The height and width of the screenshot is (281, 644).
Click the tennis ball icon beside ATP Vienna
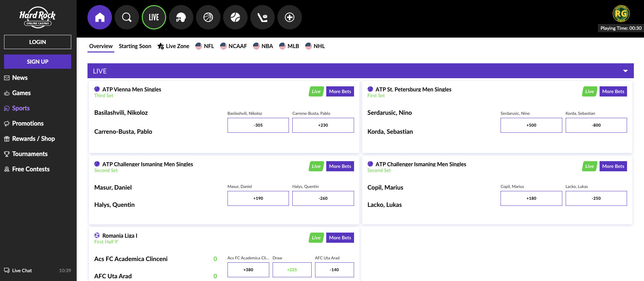(x=97, y=89)
